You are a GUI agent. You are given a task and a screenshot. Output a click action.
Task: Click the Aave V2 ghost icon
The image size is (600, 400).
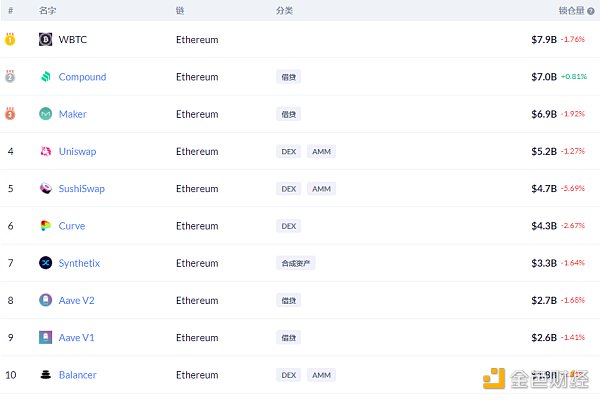[45, 300]
